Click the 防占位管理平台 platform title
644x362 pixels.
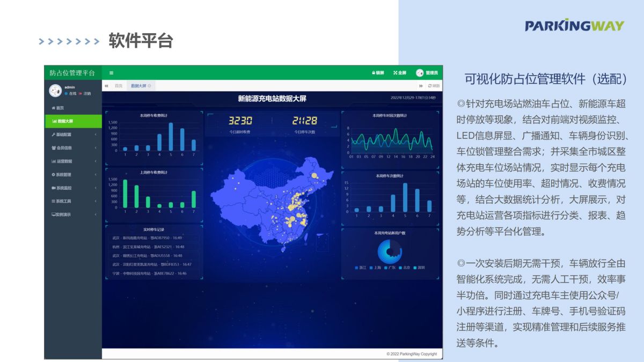tap(72, 73)
